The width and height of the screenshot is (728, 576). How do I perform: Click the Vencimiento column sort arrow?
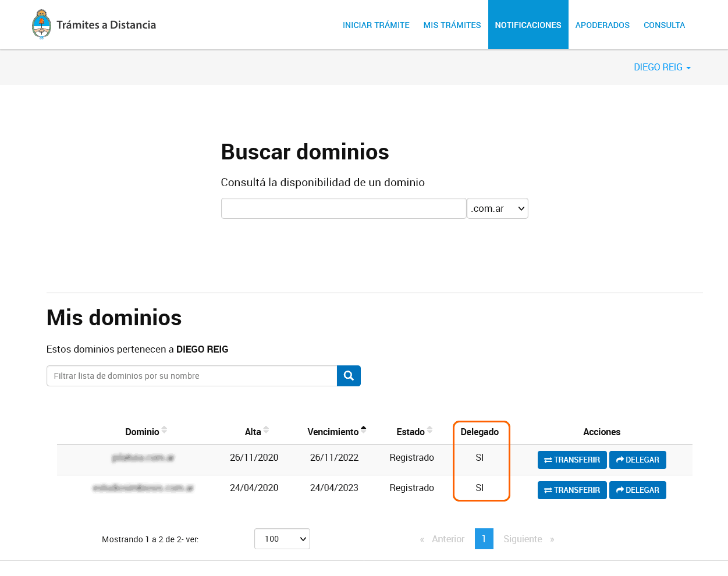coord(363,429)
